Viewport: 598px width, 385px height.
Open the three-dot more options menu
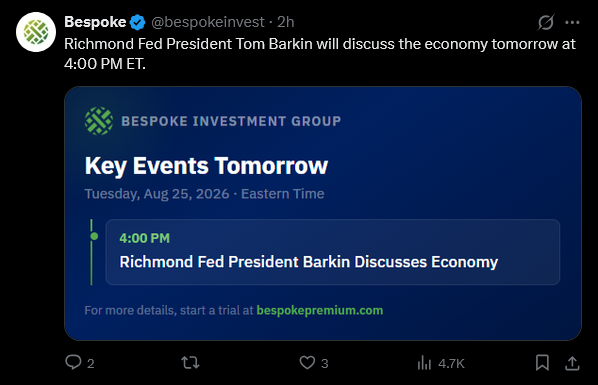pos(572,23)
